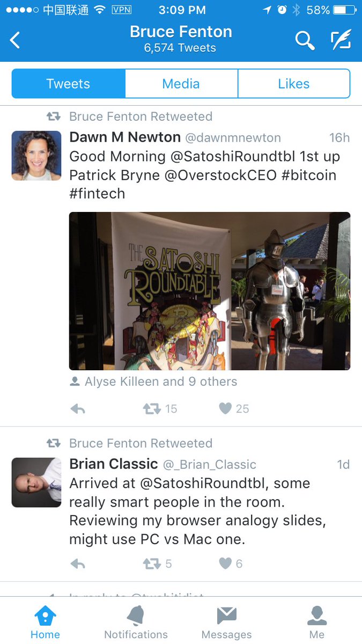Compose a new tweet with the quill icon

(x=340, y=40)
